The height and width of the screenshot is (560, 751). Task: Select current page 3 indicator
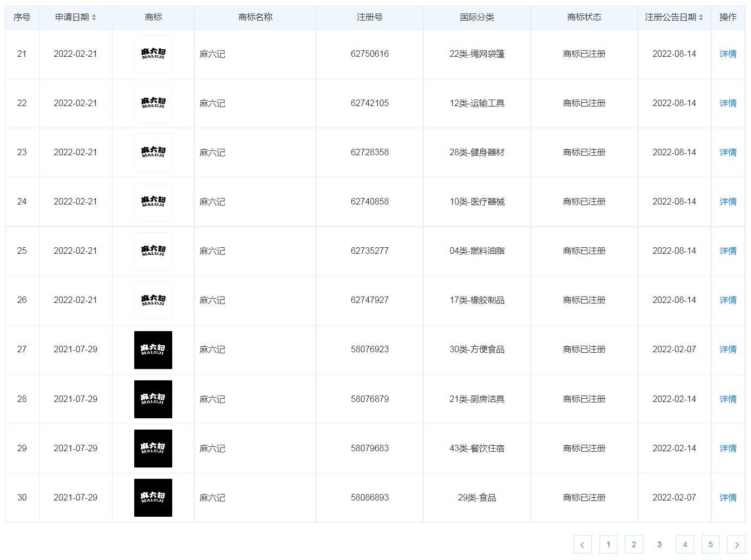pyautogui.click(x=659, y=545)
